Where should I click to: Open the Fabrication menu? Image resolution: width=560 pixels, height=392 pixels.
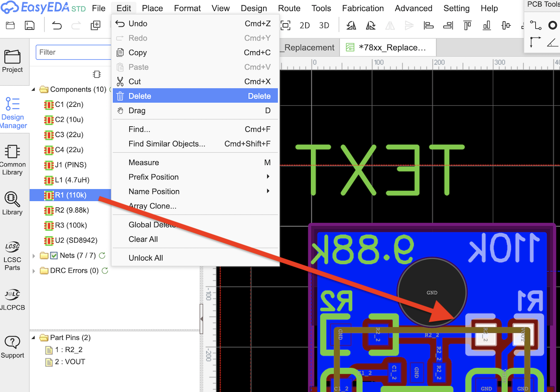pos(363,8)
